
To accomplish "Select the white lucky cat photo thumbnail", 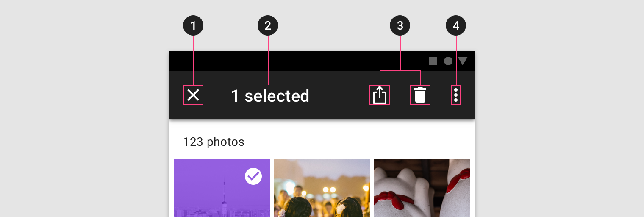I will tap(422, 188).
